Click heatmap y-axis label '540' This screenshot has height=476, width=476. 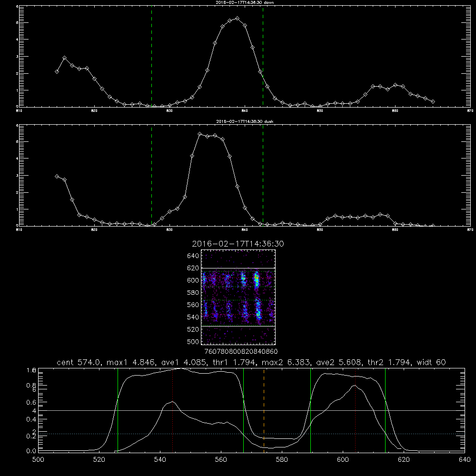tap(193, 317)
